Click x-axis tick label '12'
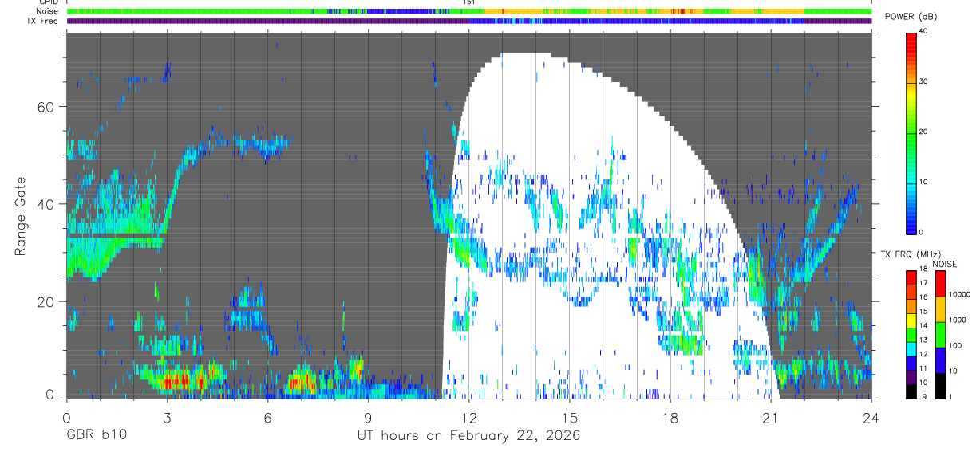This screenshot has height=452, width=980. coord(468,418)
